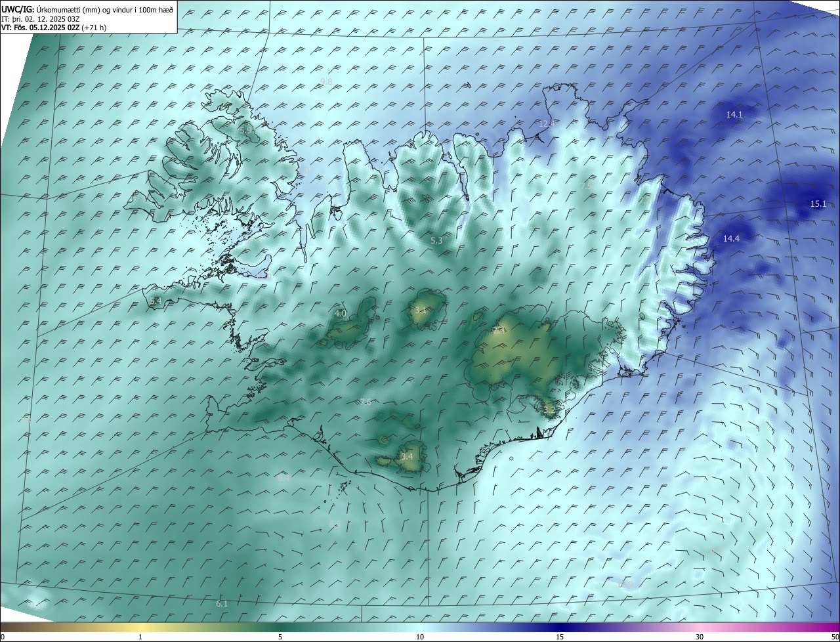Click the colour scale tick label 15

(560, 637)
